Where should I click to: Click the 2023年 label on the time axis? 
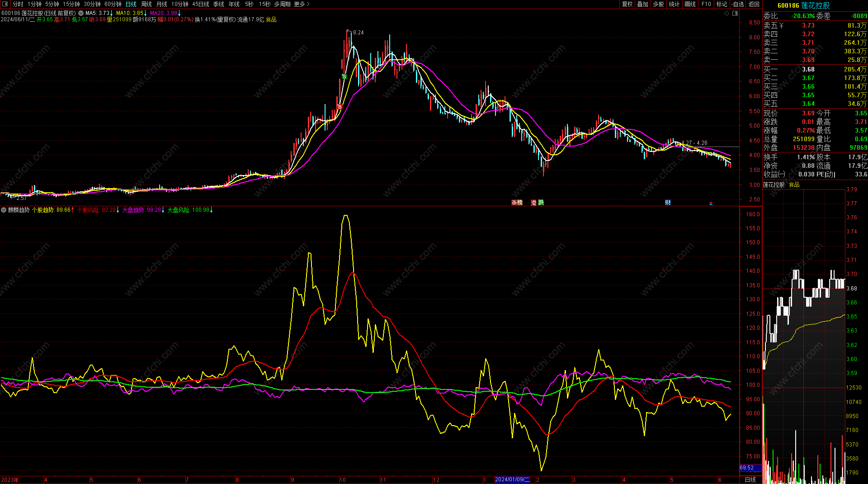click(10, 480)
